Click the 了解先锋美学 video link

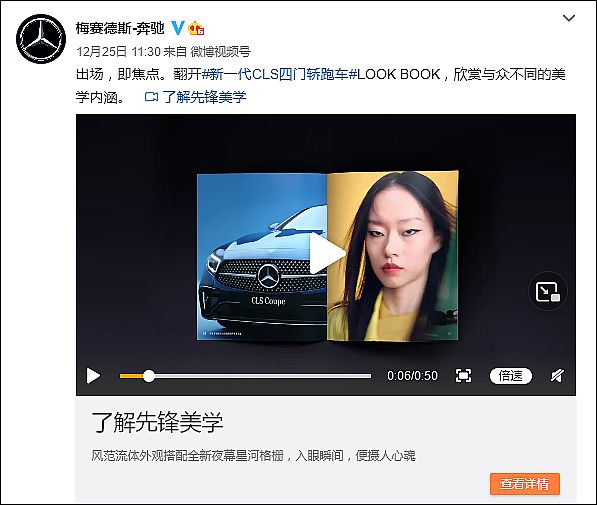pyautogui.click(x=204, y=97)
